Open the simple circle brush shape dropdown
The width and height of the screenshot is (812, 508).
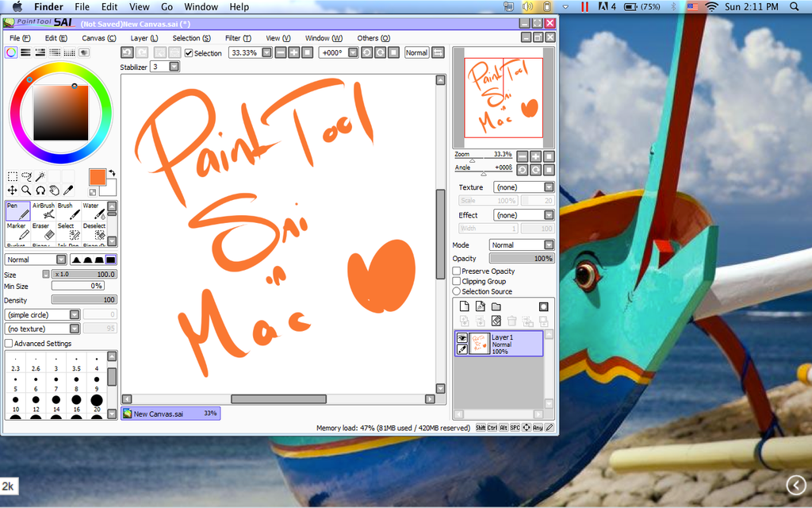click(75, 314)
